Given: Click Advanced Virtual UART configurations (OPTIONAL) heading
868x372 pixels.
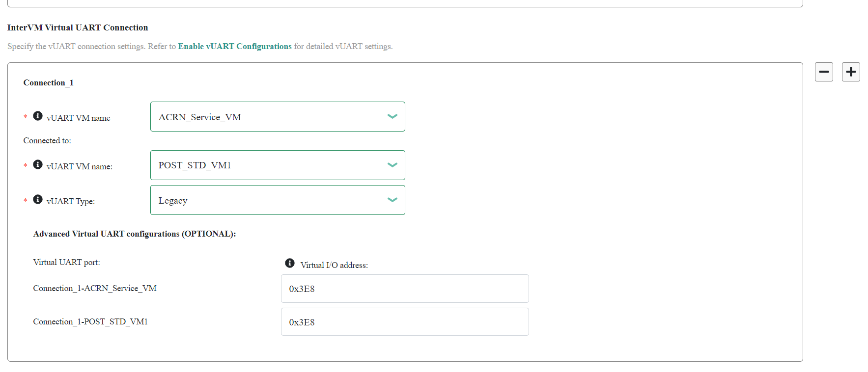Looking at the screenshot, I should (135, 234).
